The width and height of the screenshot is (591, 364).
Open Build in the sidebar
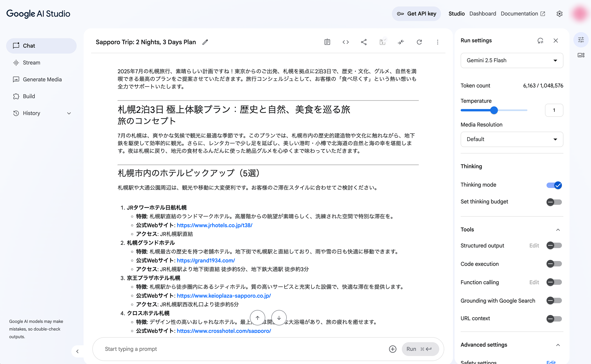point(41,96)
